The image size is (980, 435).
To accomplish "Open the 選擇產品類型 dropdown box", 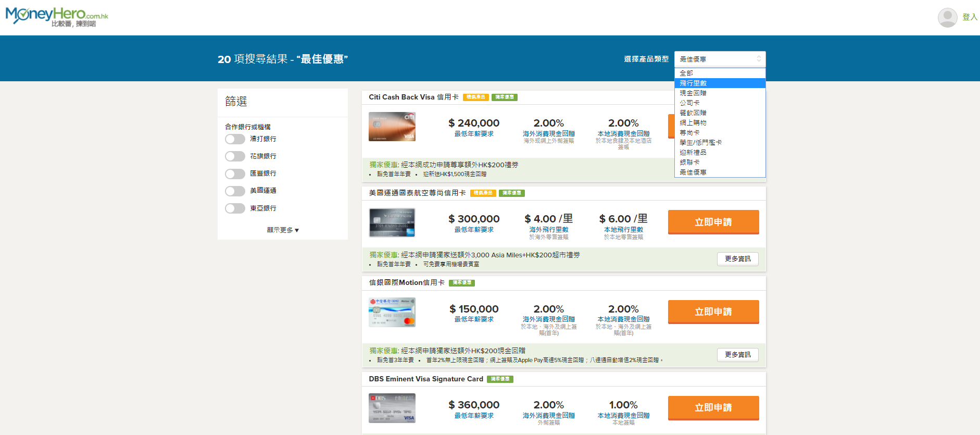I will [x=720, y=59].
